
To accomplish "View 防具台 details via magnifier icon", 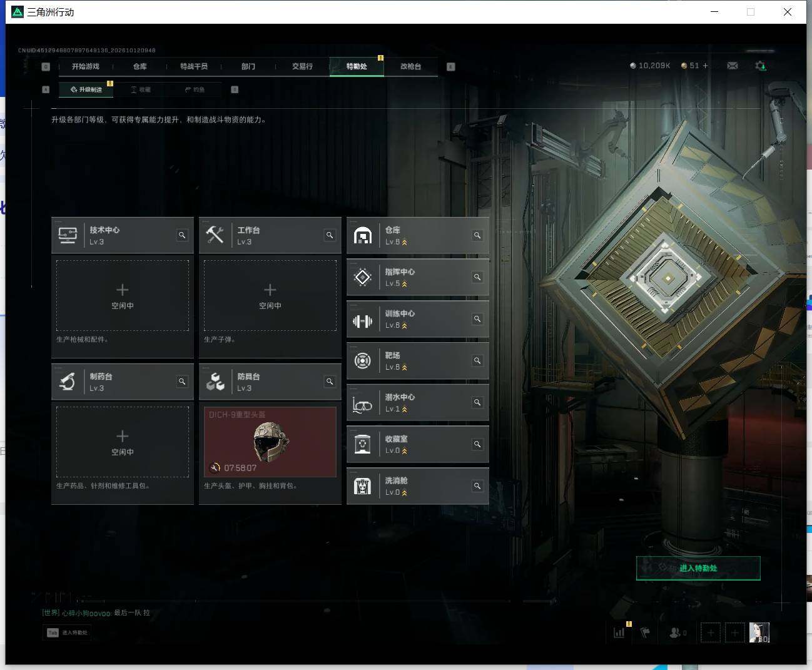I will pyautogui.click(x=330, y=382).
